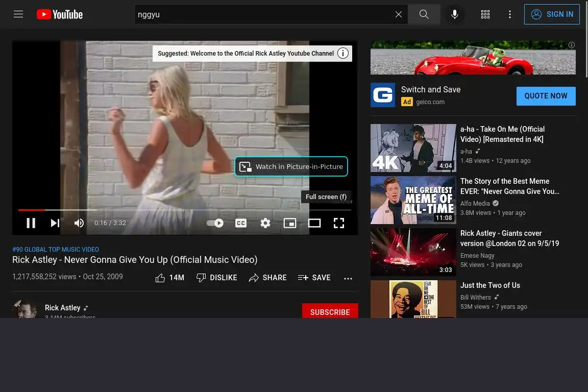Screen dimensions: 588x392
Task: Click the Bill Withers channel name
Action: click(476, 297)
